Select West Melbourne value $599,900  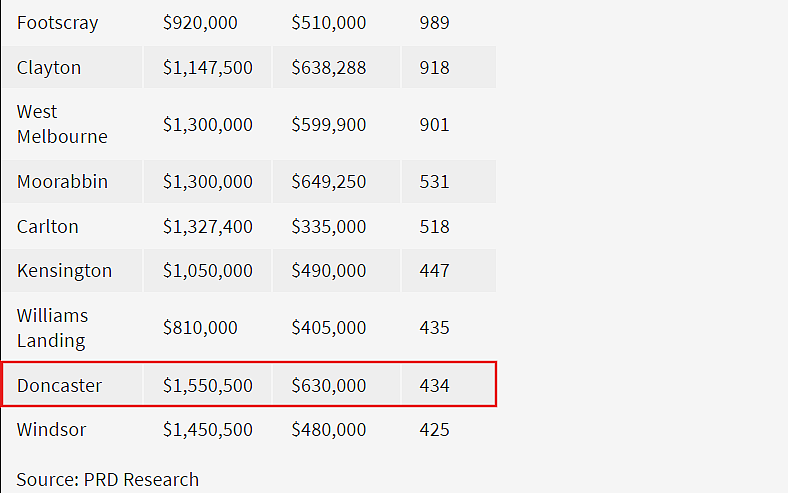329,124
